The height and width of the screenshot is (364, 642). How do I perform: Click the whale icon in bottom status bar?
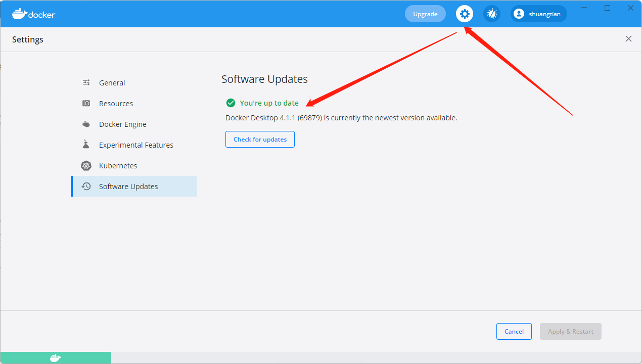click(x=56, y=358)
